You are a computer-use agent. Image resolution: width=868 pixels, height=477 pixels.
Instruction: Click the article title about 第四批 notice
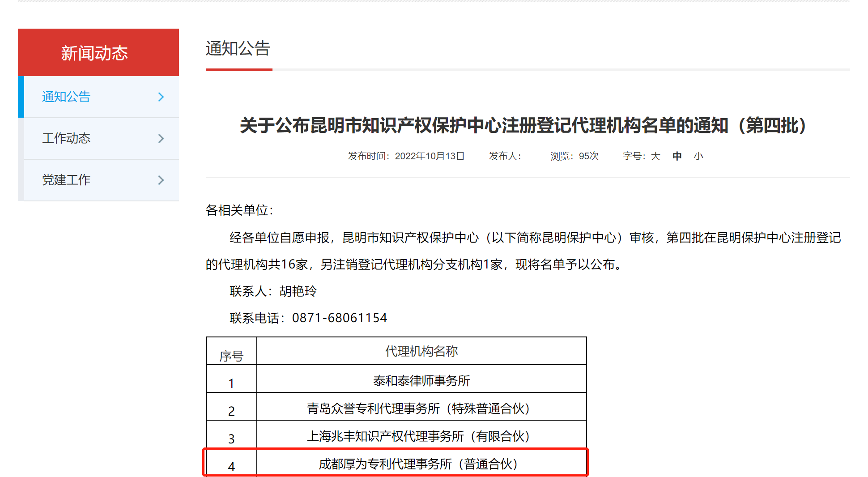point(523,125)
